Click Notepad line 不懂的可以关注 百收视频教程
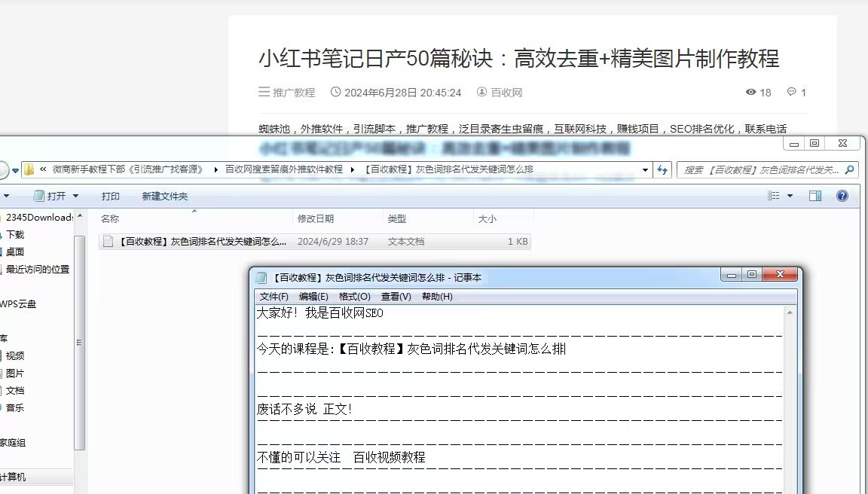This screenshot has height=494, width=868. (341, 458)
